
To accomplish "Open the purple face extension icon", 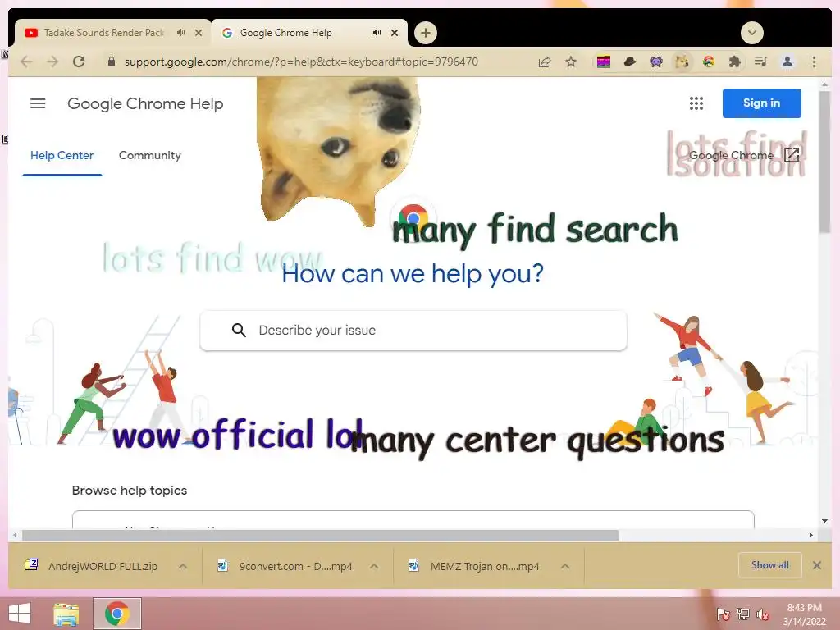I will tap(656, 62).
